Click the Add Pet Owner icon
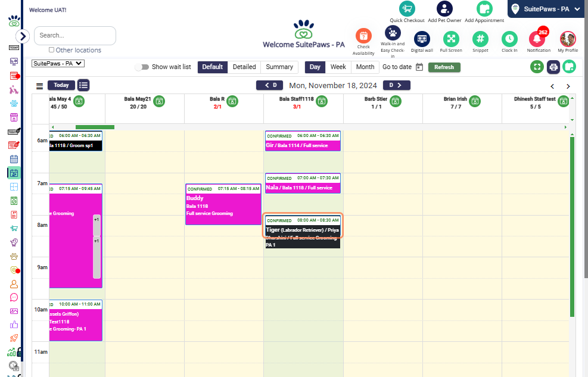Screen dimensions: 588x377 point(444,8)
